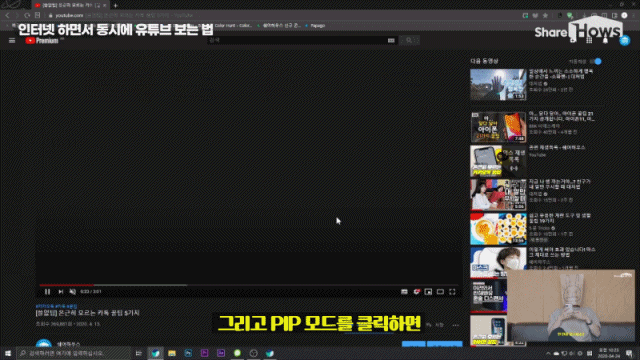
Task: Open YouTube notifications bell
Action: coord(605,40)
